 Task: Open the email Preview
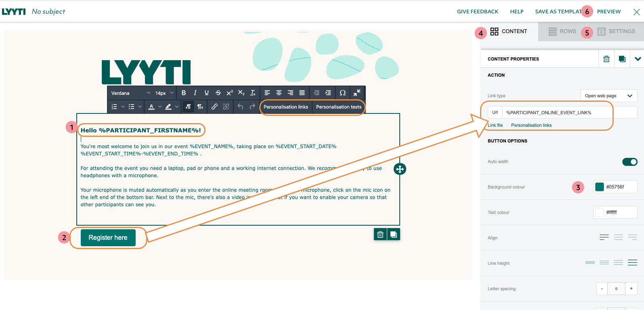(x=609, y=12)
